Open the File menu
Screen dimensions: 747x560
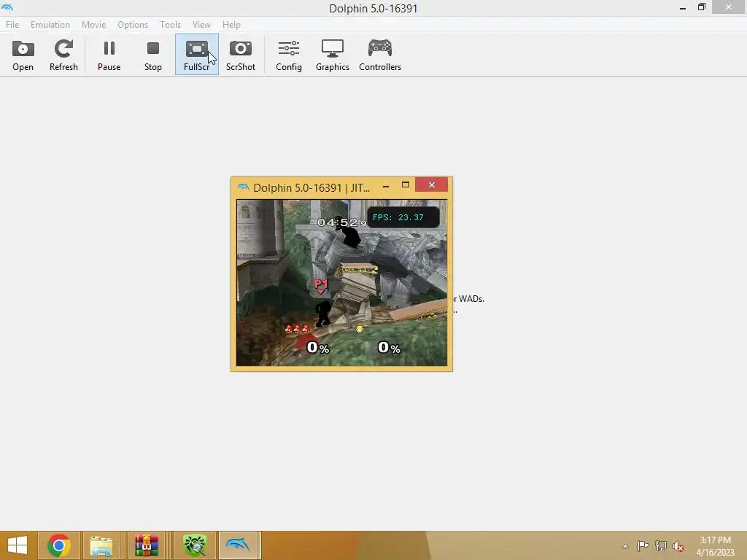click(x=12, y=25)
